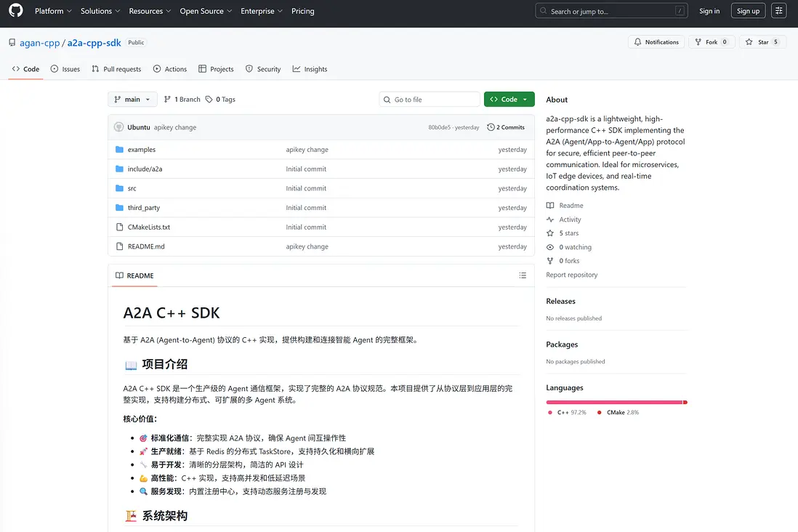Open the Projects tab
The width and height of the screenshot is (798, 532).
(x=216, y=69)
